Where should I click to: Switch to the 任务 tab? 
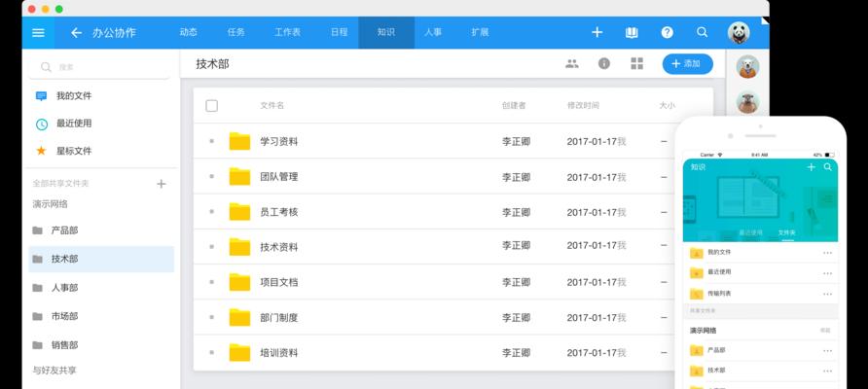(x=235, y=33)
